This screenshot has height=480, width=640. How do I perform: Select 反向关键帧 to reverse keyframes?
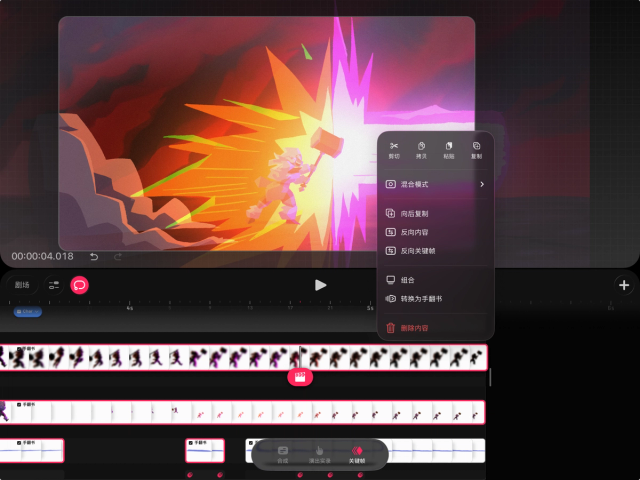[435, 251]
